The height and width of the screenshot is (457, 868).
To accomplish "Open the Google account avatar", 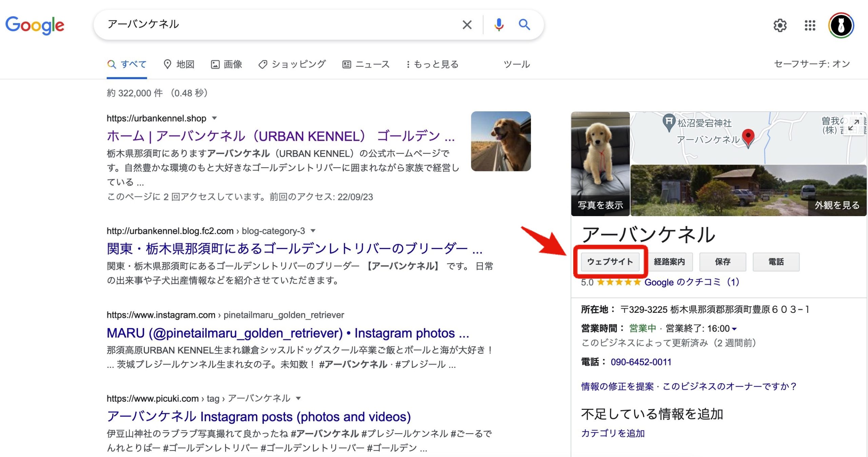I will [841, 25].
